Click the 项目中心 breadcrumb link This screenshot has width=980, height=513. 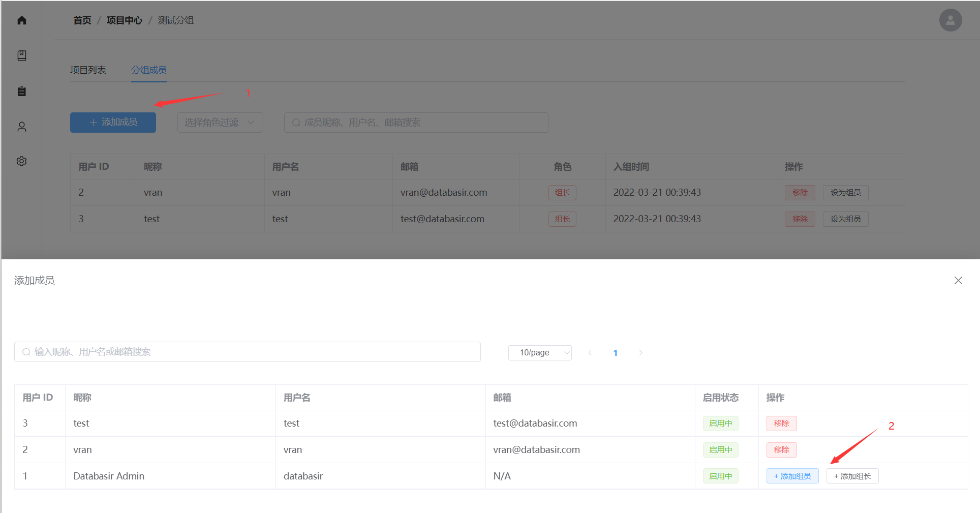(124, 20)
